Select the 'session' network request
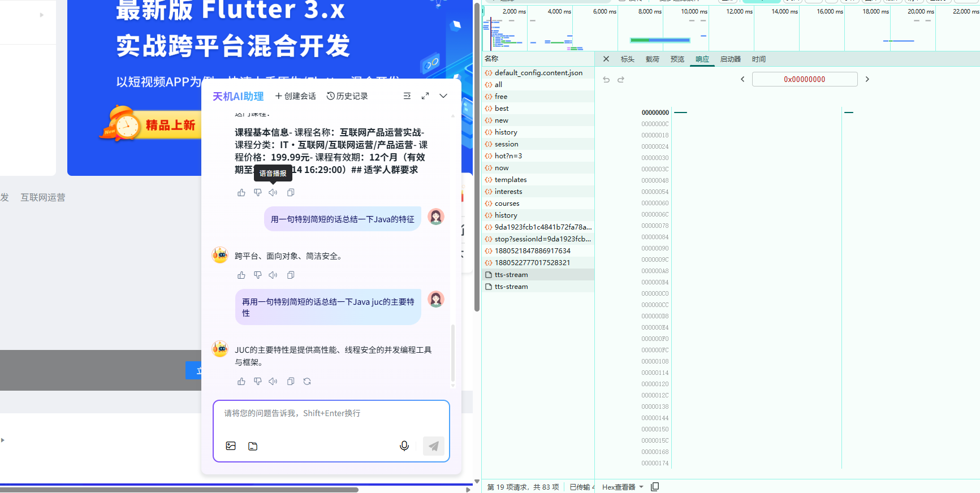 [x=538, y=144]
